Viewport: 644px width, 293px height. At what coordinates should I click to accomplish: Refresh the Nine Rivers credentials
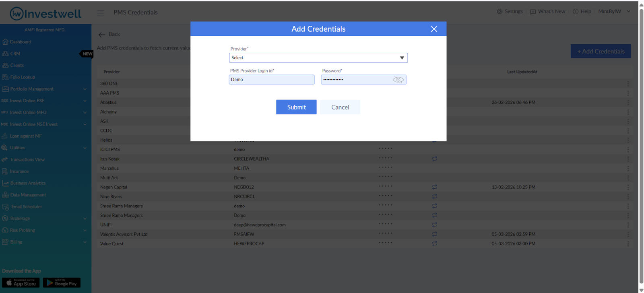[434, 196]
